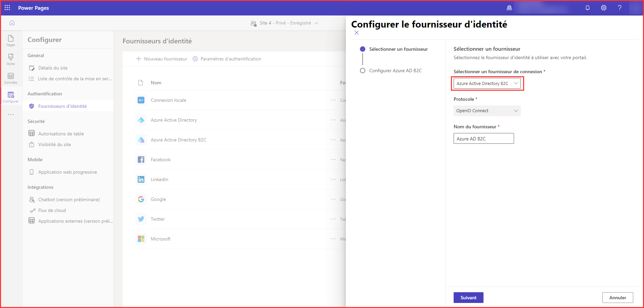Open the 'Twitter' provider name
The image size is (644, 308).
158,219
